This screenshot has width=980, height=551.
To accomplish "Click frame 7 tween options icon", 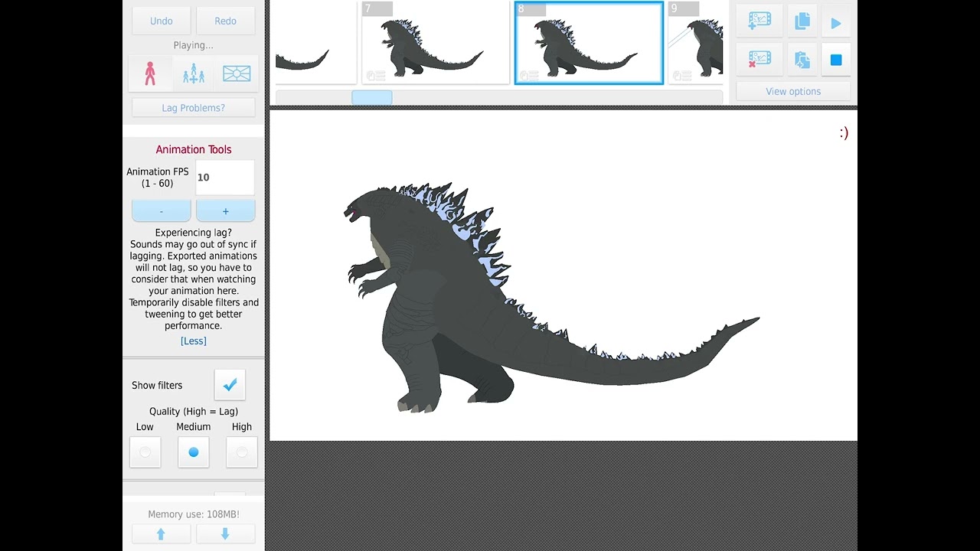I will pos(376,75).
